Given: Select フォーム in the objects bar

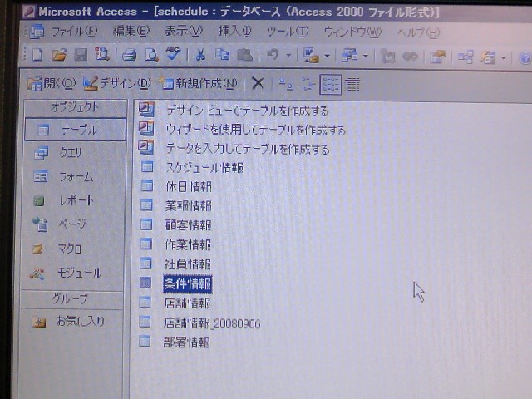Looking at the screenshot, I should click(63, 177).
